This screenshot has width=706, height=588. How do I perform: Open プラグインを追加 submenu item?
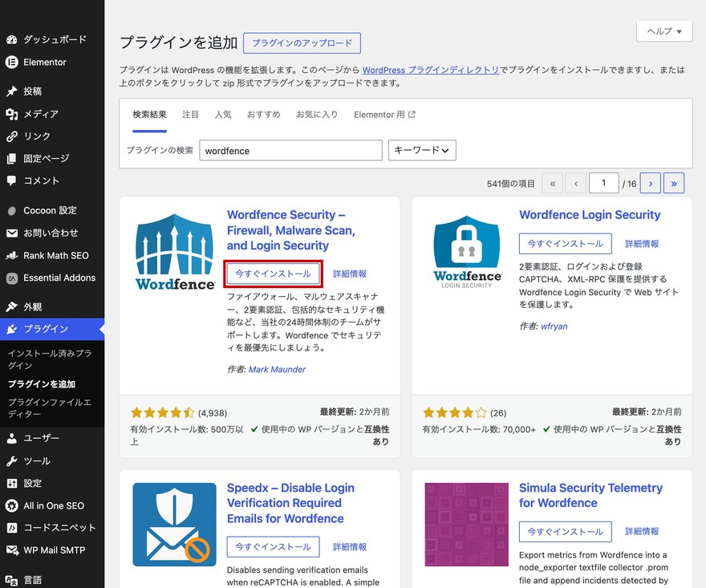pos(42,384)
